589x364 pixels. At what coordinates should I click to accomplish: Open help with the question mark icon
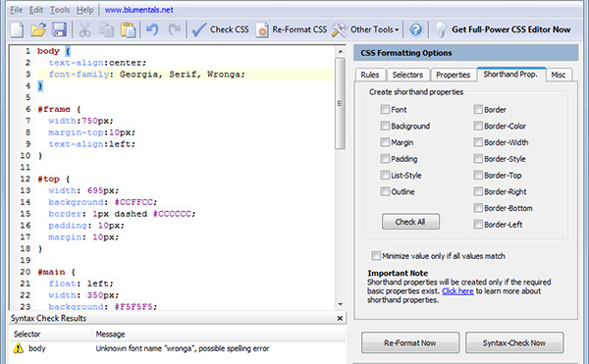[x=416, y=29]
